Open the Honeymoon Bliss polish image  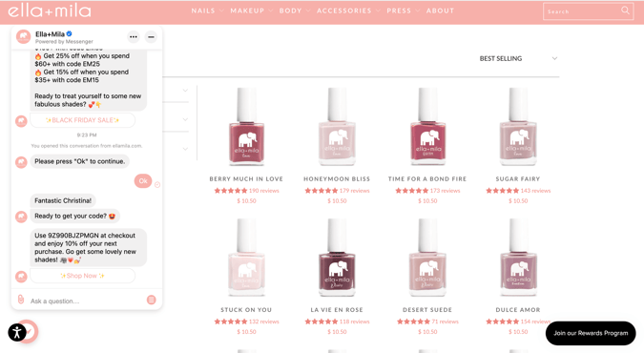pyautogui.click(x=337, y=127)
